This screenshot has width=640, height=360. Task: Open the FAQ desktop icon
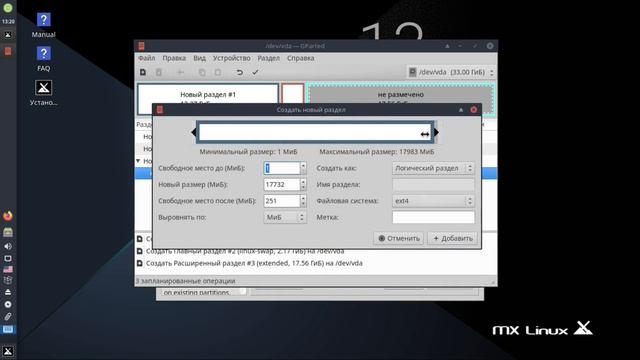(44, 59)
